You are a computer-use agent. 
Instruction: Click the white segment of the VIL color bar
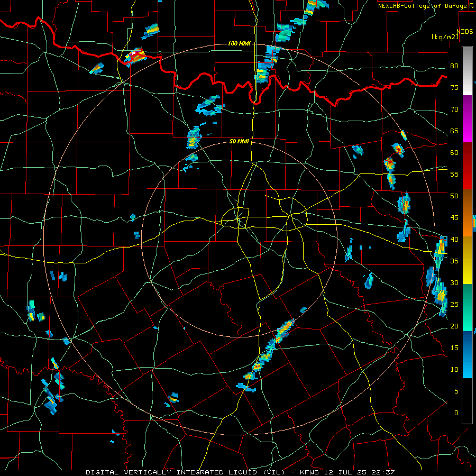pyautogui.click(x=467, y=71)
